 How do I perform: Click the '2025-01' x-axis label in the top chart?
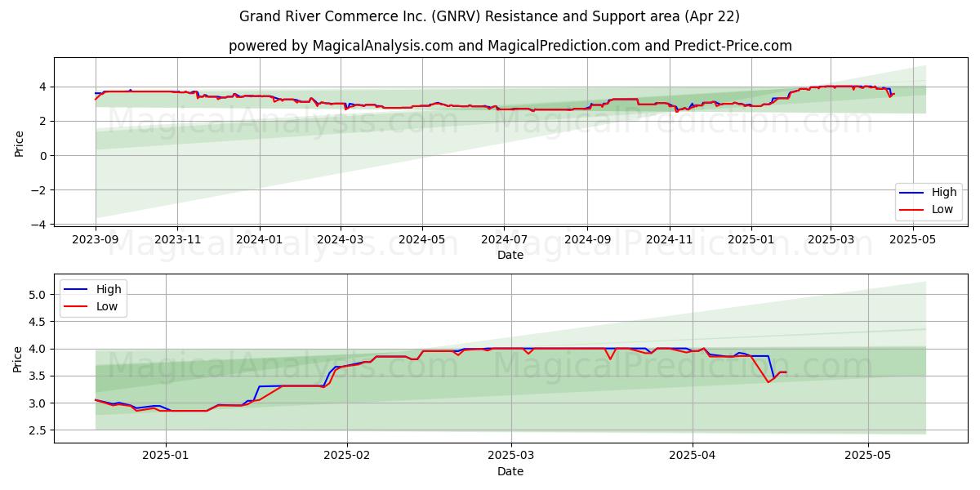pos(751,240)
